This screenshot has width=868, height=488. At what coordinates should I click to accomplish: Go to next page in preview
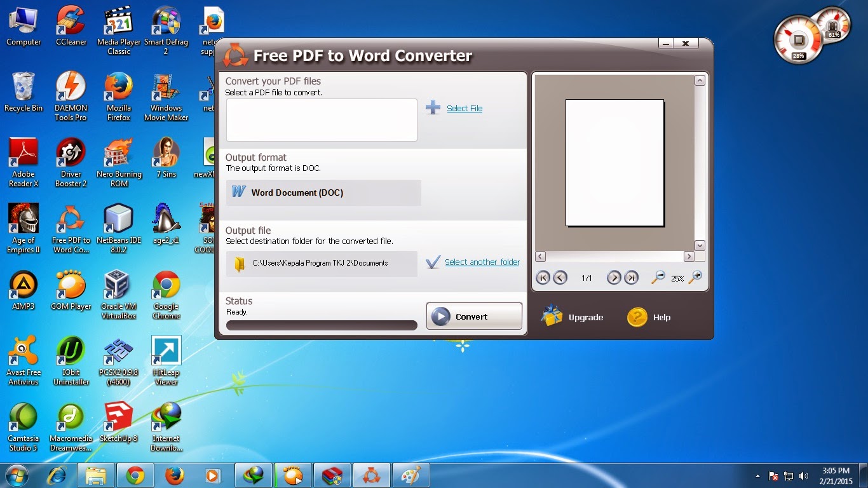point(613,278)
